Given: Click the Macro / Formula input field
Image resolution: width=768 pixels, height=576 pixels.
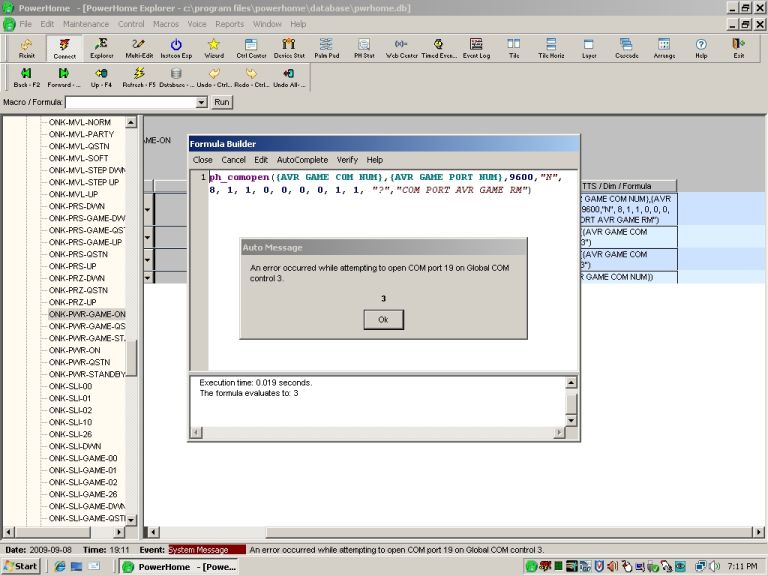Looking at the screenshot, I should point(131,102).
